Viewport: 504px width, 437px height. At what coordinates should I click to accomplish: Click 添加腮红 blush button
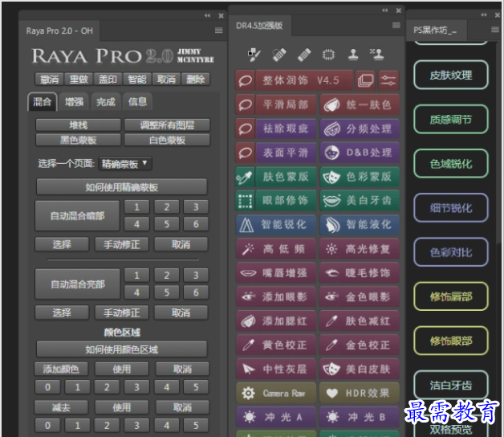[276, 321]
